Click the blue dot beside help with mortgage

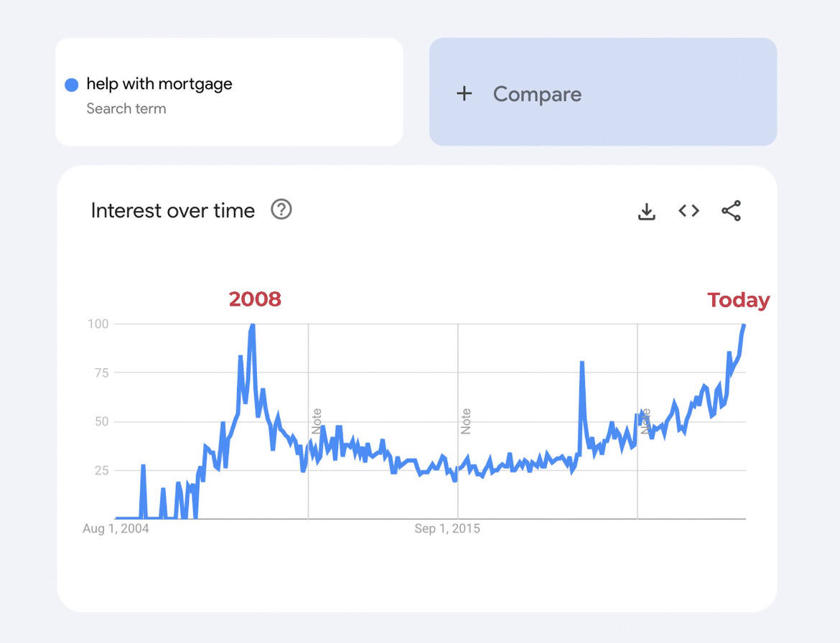tap(72, 85)
